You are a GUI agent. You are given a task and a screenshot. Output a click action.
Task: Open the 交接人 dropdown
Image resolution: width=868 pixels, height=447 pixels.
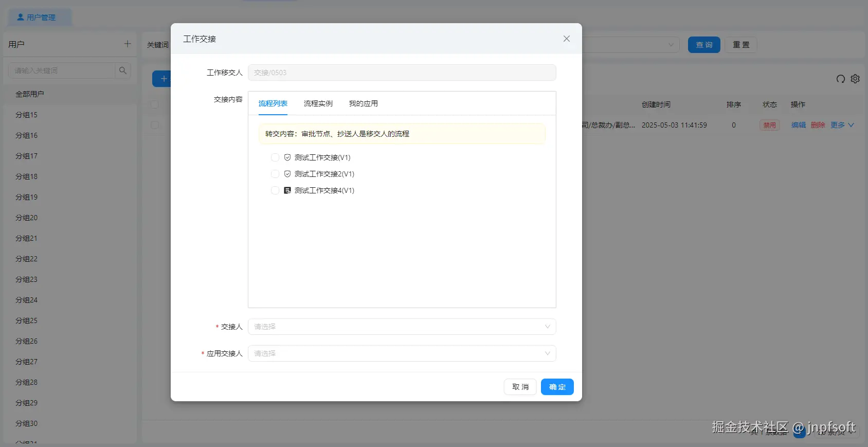pos(402,327)
